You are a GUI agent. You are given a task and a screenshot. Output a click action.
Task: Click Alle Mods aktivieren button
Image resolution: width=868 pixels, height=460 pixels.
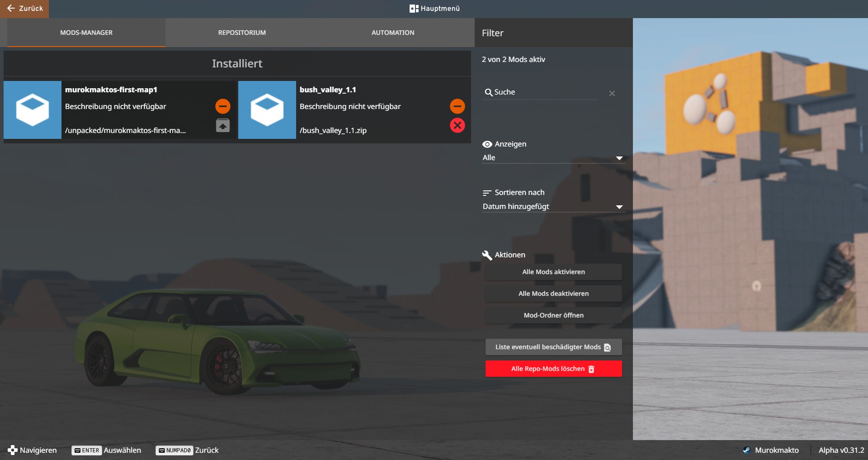click(x=553, y=272)
